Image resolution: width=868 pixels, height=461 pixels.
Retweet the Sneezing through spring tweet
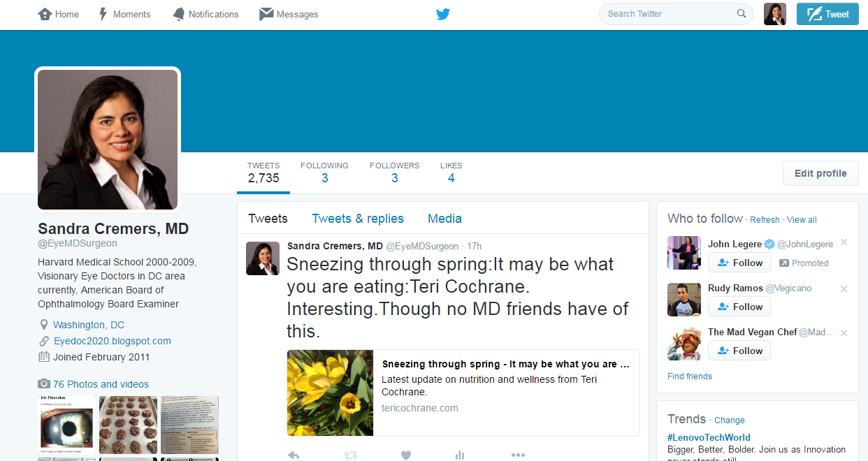click(351, 455)
